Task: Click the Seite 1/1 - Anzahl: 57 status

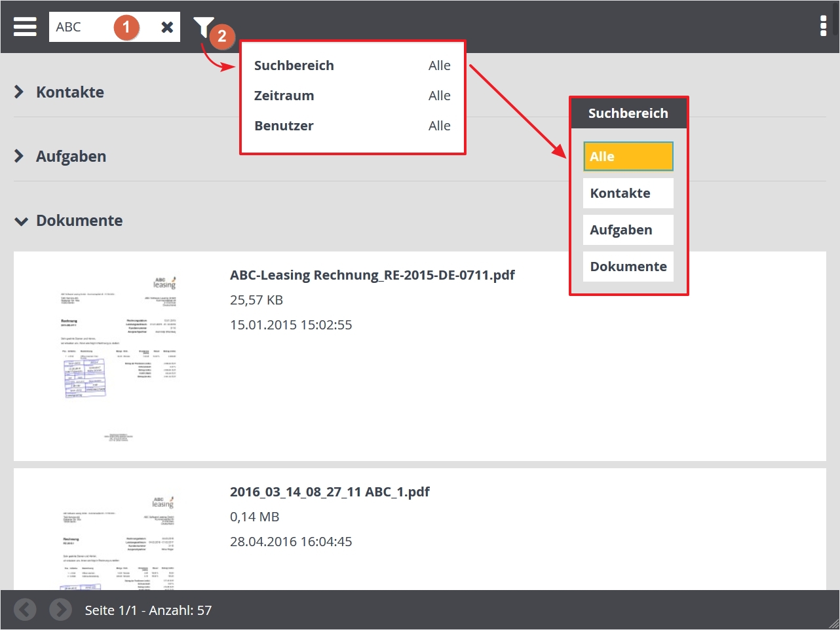Action: (148, 610)
